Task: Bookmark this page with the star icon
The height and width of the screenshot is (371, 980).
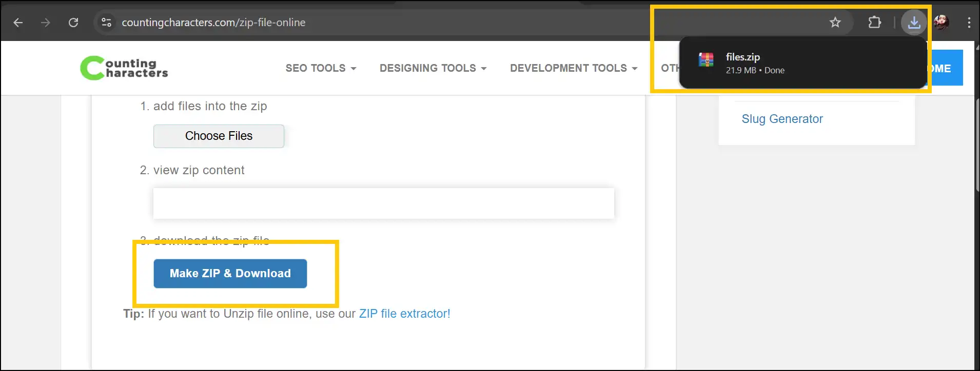Action: pos(835,23)
